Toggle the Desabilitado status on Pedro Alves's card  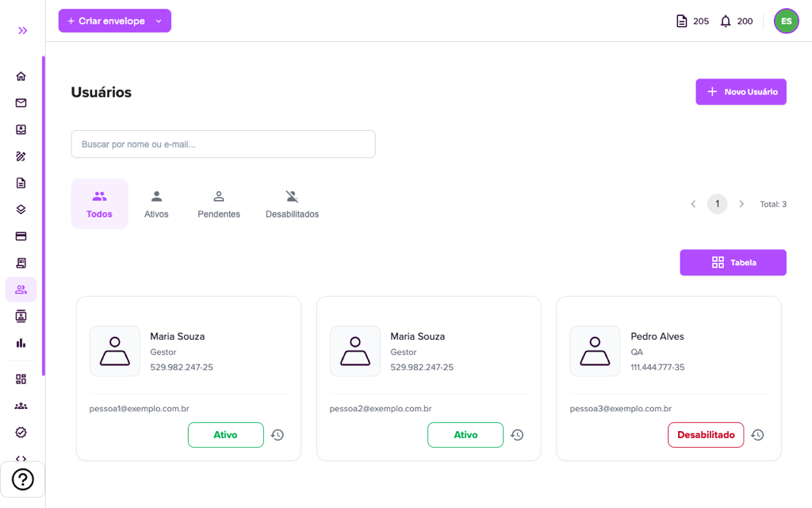coord(706,435)
